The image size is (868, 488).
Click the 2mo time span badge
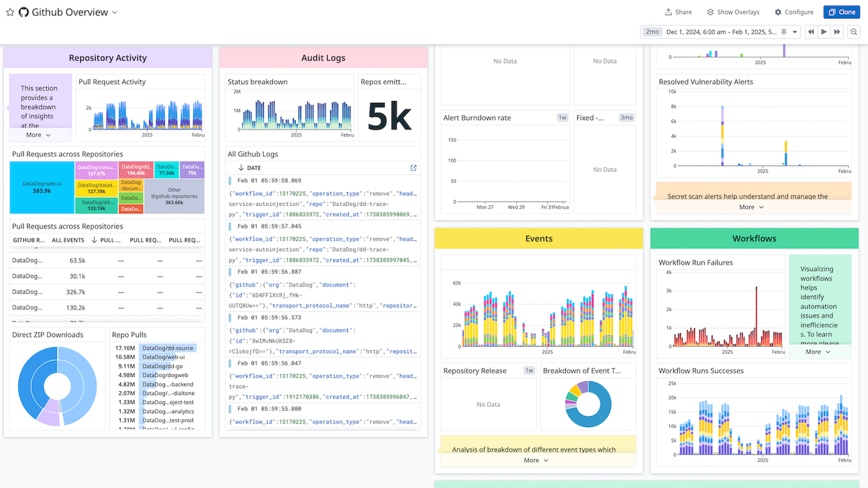tap(652, 32)
